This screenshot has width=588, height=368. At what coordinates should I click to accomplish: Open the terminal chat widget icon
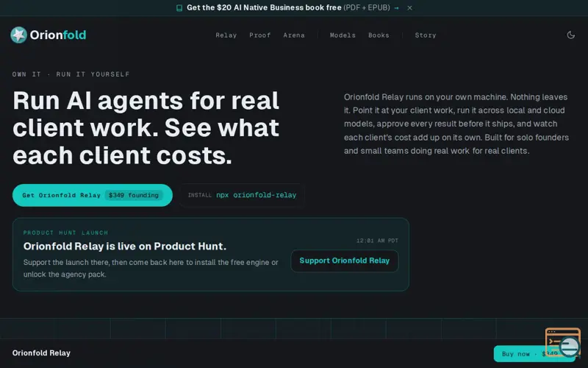(563, 342)
